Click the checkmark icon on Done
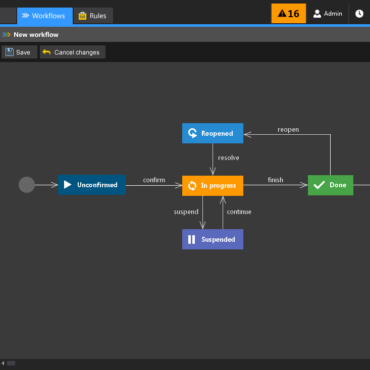This screenshot has width=370, height=370. point(319,185)
